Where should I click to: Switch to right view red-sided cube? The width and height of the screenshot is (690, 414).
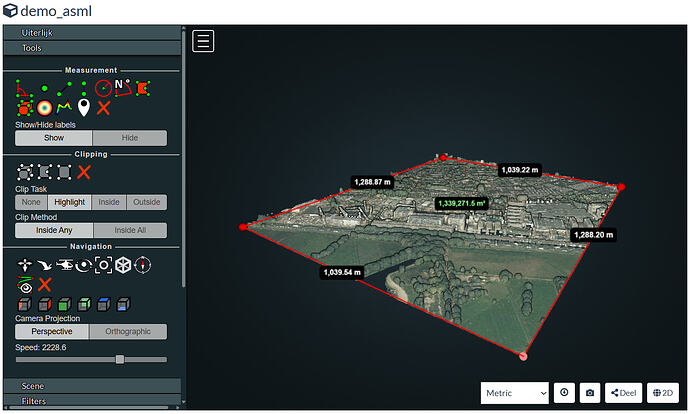coord(44,304)
